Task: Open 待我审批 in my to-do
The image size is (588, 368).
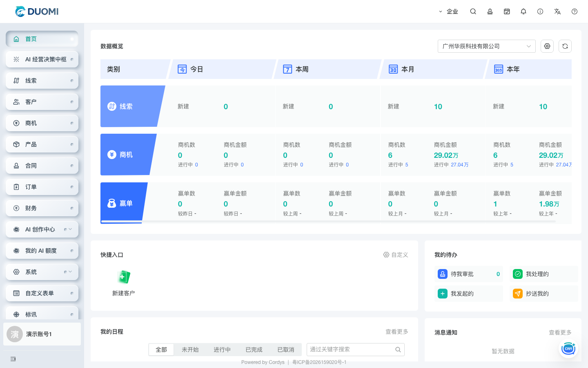Action: [x=469, y=274]
